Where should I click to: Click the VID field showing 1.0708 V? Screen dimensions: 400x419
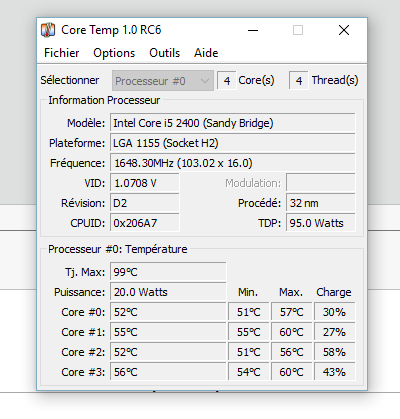(x=145, y=183)
